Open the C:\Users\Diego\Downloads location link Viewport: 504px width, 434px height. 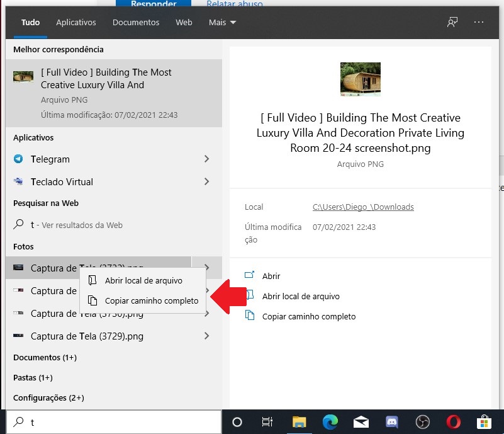[x=363, y=207]
